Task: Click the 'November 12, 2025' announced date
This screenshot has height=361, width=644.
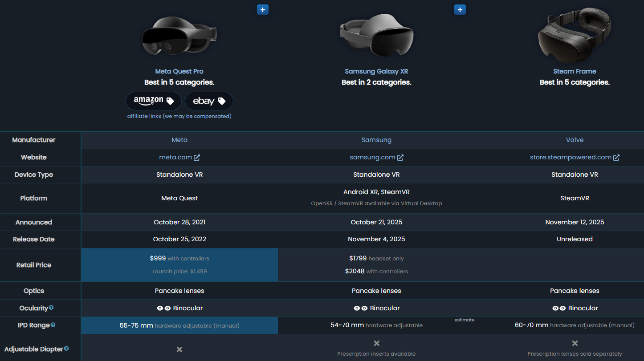Action: 575,222
